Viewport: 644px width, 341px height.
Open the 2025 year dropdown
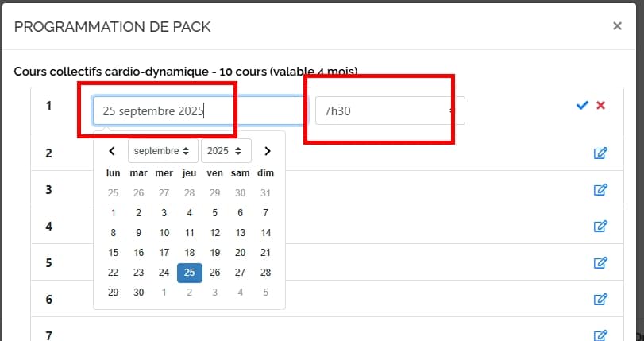pyautogui.click(x=226, y=151)
